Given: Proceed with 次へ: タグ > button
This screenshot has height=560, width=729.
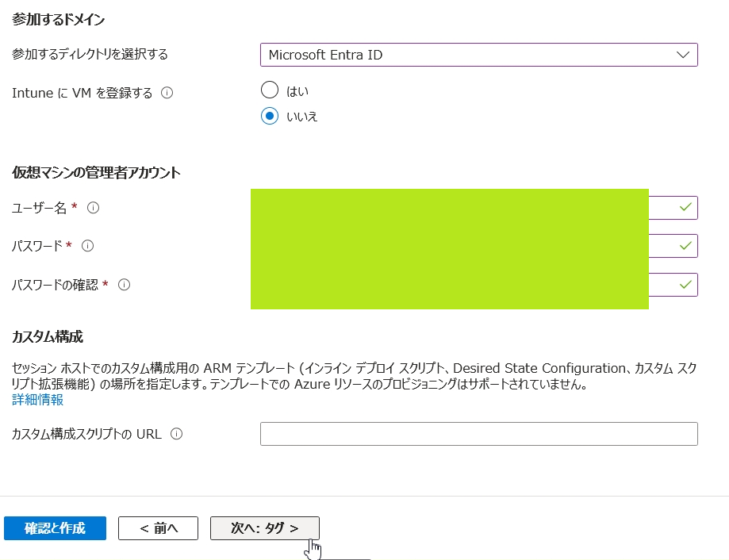Looking at the screenshot, I should (x=264, y=528).
